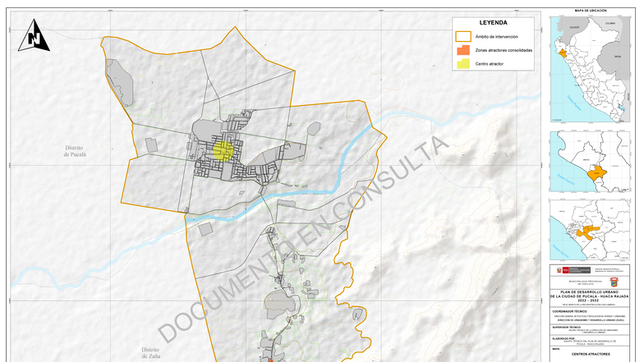The image size is (644, 362).
Task: Click the 'Distrito de Pucalá' map label
Action: (x=75, y=151)
